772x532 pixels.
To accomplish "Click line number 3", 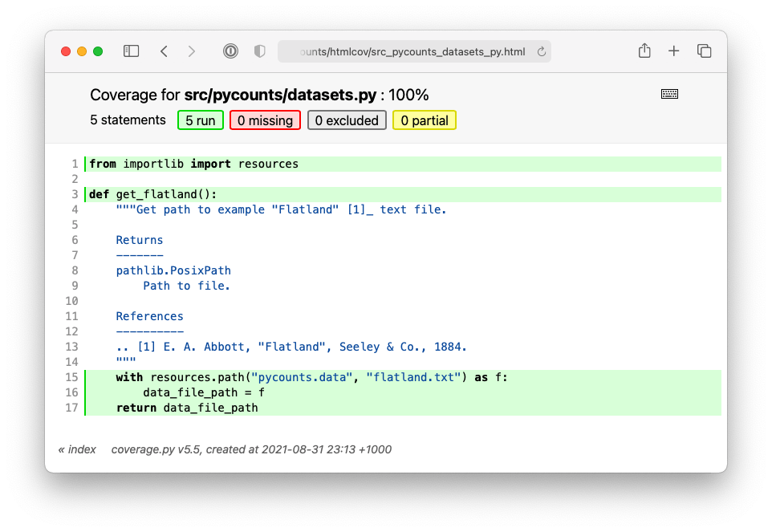I will click(75, 194).
